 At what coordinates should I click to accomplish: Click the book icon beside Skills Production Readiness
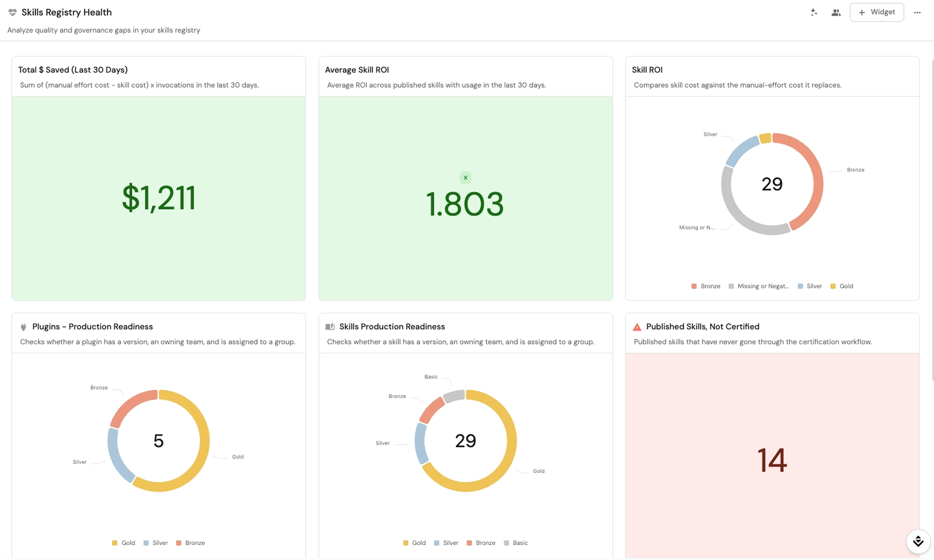330,327
